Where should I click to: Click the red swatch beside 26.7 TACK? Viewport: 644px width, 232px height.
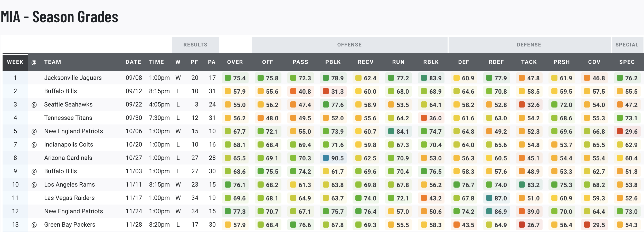pyautogui.click(x=522, y=225)
